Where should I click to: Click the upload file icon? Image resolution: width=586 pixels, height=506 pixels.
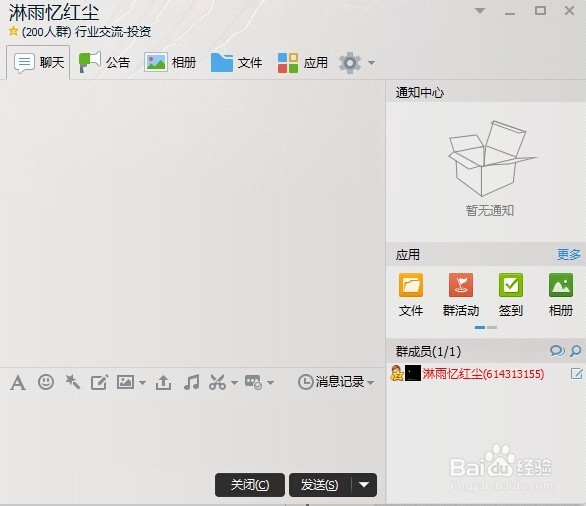click(164, 382)
